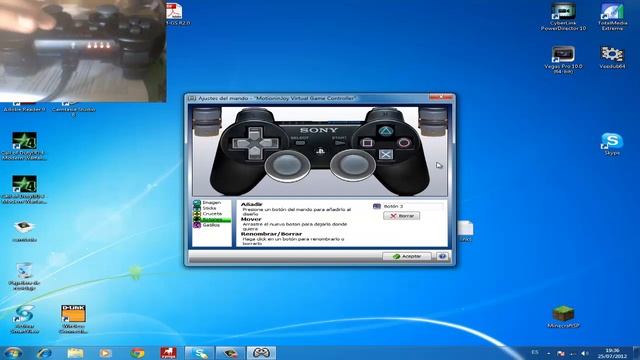Click the D-pad on the controller image
The image size is (640, 360).
click(x=255, y=143)
